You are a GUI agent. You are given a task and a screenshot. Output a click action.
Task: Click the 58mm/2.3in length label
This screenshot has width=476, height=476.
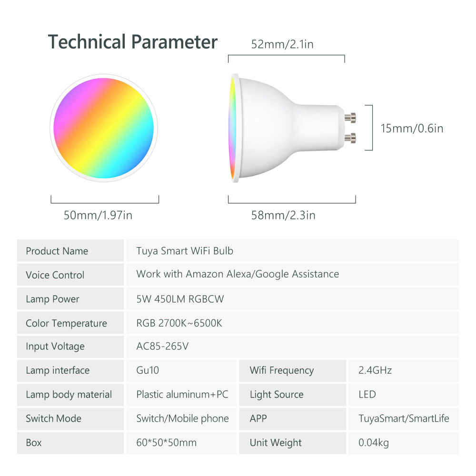283,215
